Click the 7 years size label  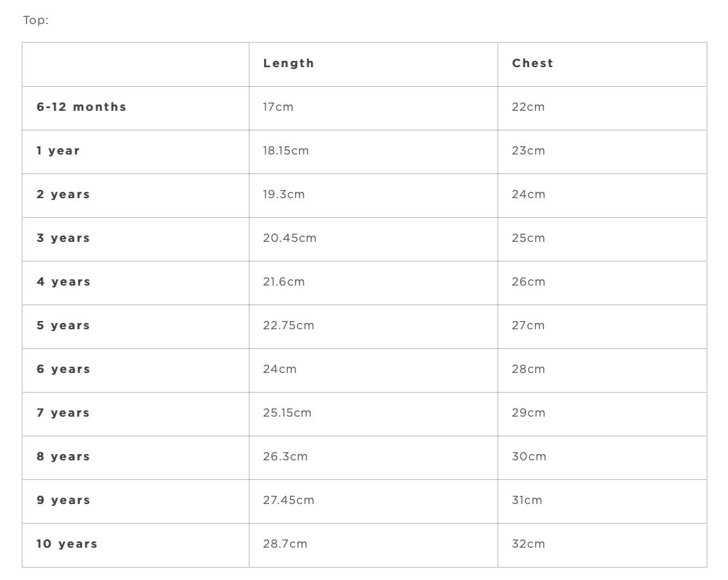[63, 413]
